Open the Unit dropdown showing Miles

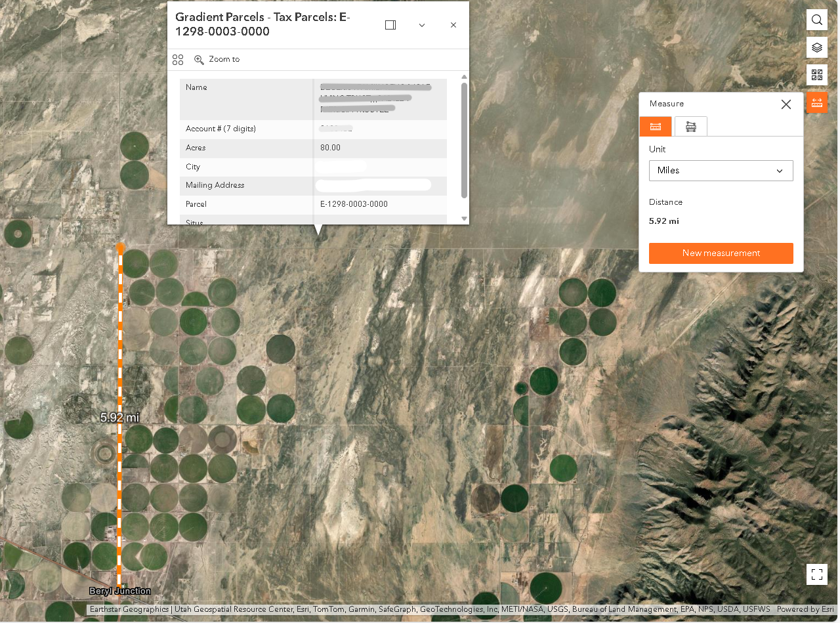[x=721, y=171]
